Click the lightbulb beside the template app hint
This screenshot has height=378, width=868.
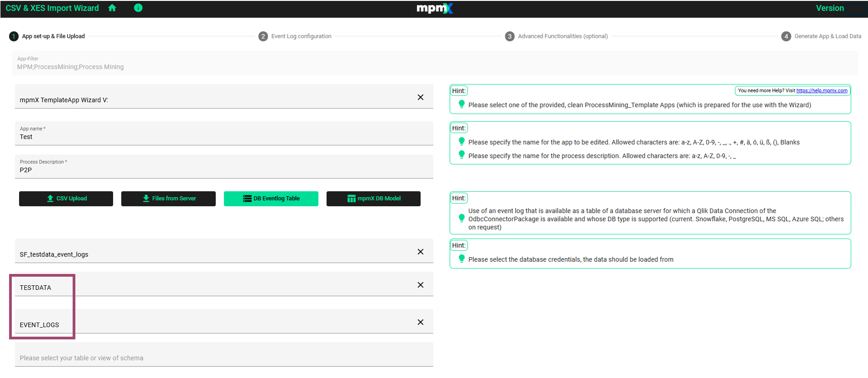coord(462,104)
